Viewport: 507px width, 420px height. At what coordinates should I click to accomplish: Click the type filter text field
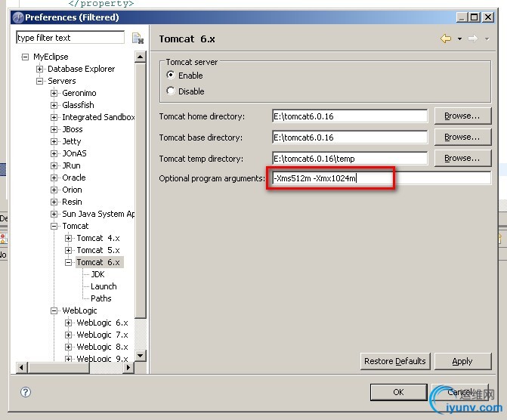pos(70,38)
